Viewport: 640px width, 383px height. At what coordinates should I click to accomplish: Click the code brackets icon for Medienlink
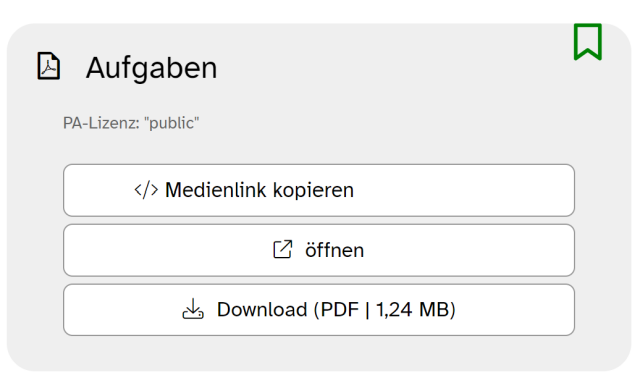(x=146, y=190)
